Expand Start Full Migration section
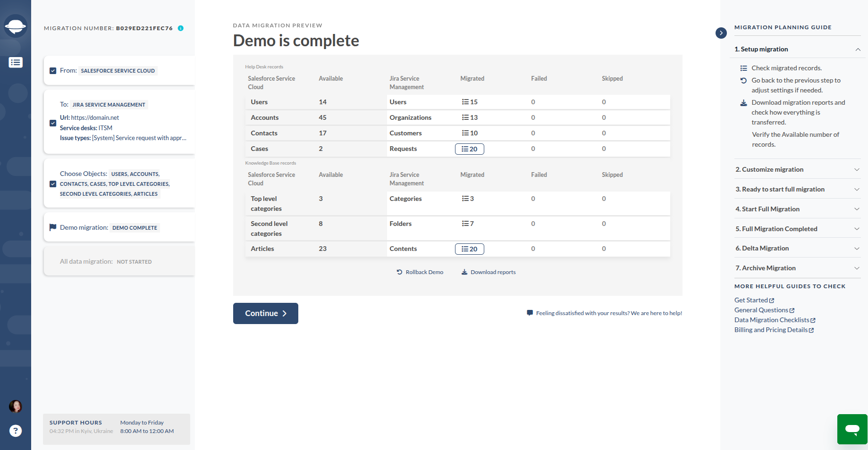868x450 pixels. (798, 209)
